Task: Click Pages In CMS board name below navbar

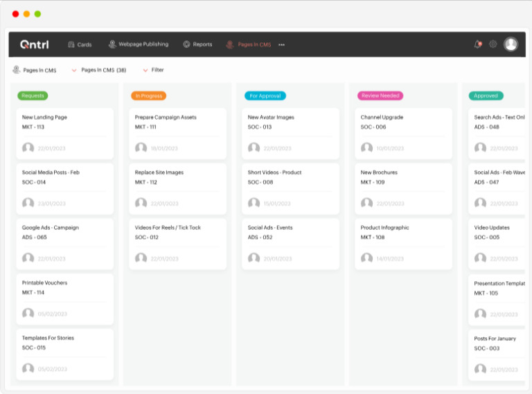Action: (x=39, y=70)
